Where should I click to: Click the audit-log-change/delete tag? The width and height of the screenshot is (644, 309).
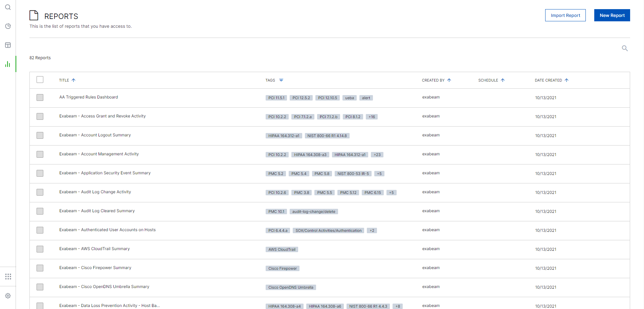[x=314, y=212]
